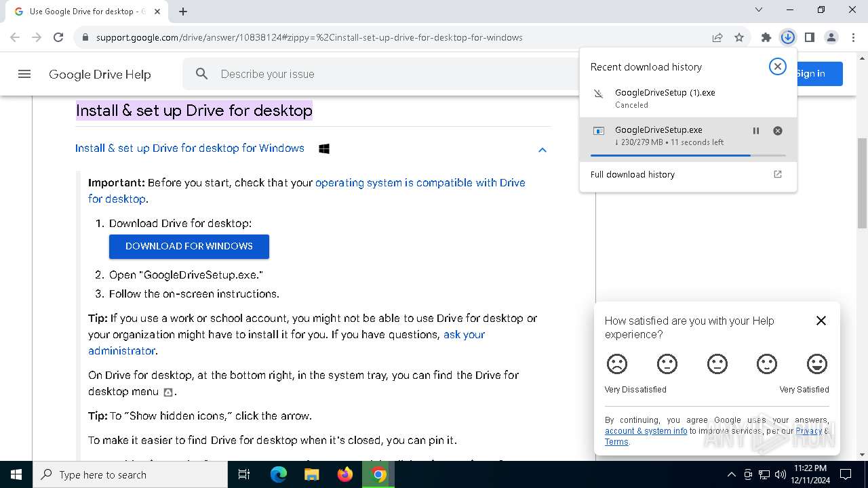The width and height of the screenshot is (868, 488).
Task: Click the address bar URL
Action: click(309, 37)
